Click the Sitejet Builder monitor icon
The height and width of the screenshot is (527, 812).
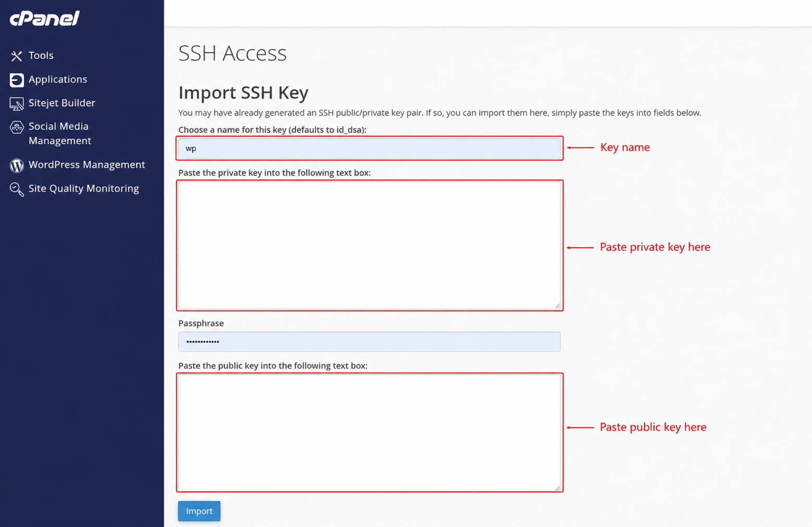point(17,104)
